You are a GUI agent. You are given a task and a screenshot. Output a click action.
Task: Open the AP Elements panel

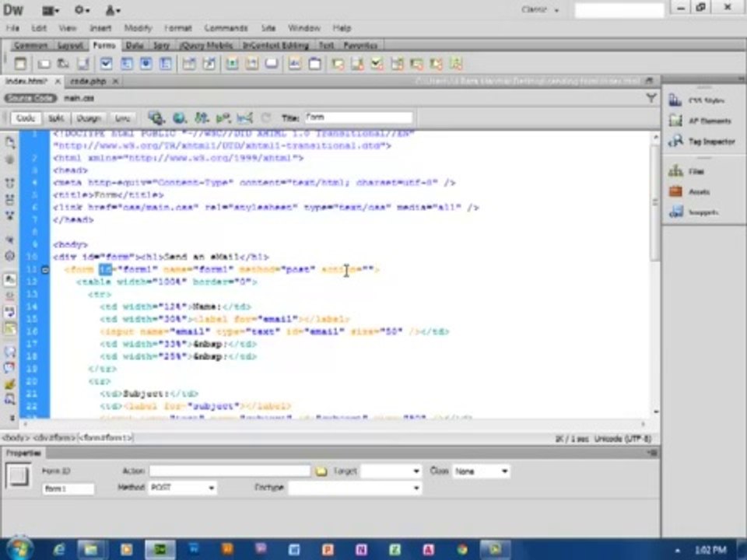coord(710,121)
